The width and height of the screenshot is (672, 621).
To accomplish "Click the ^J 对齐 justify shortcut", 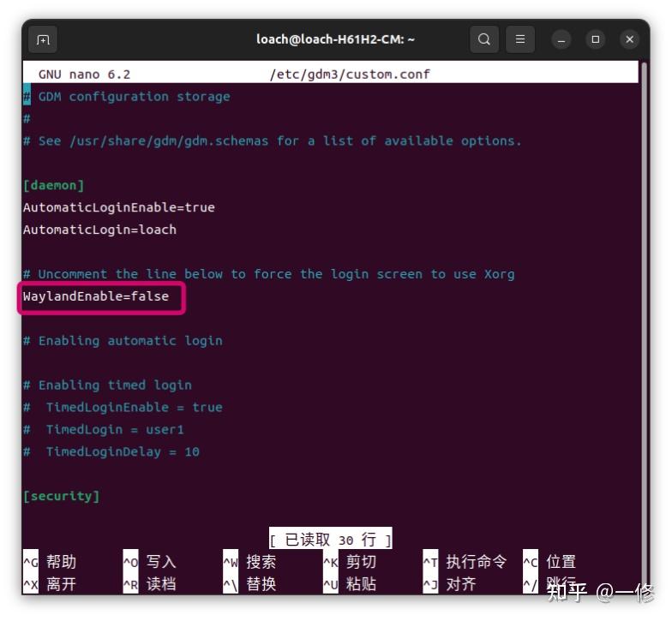I will [x=449, y=584].
